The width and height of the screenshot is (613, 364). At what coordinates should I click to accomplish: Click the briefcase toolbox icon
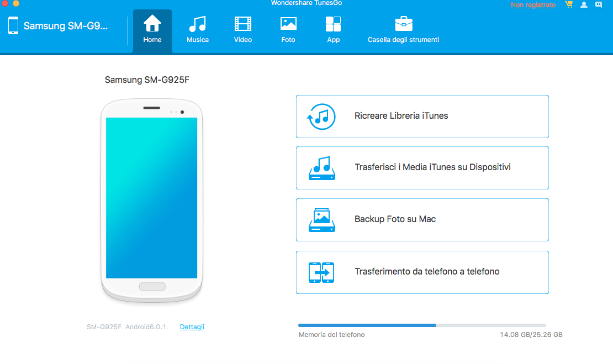(x=404, y=23)
